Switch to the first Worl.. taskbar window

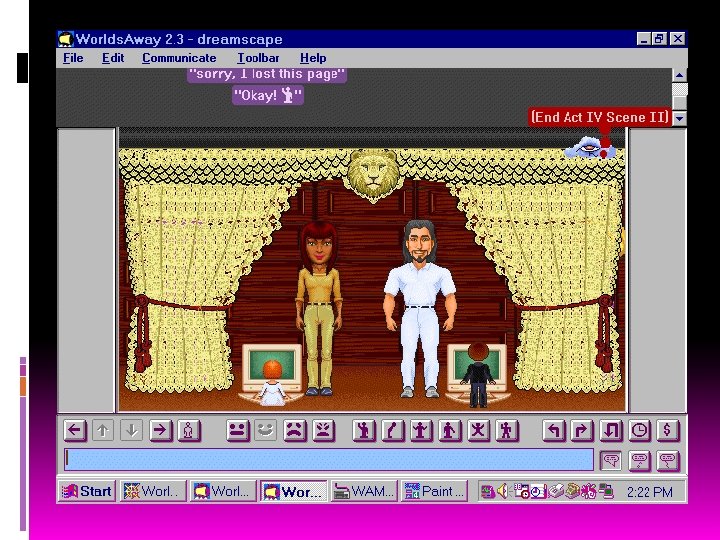[x=153, y=491]
